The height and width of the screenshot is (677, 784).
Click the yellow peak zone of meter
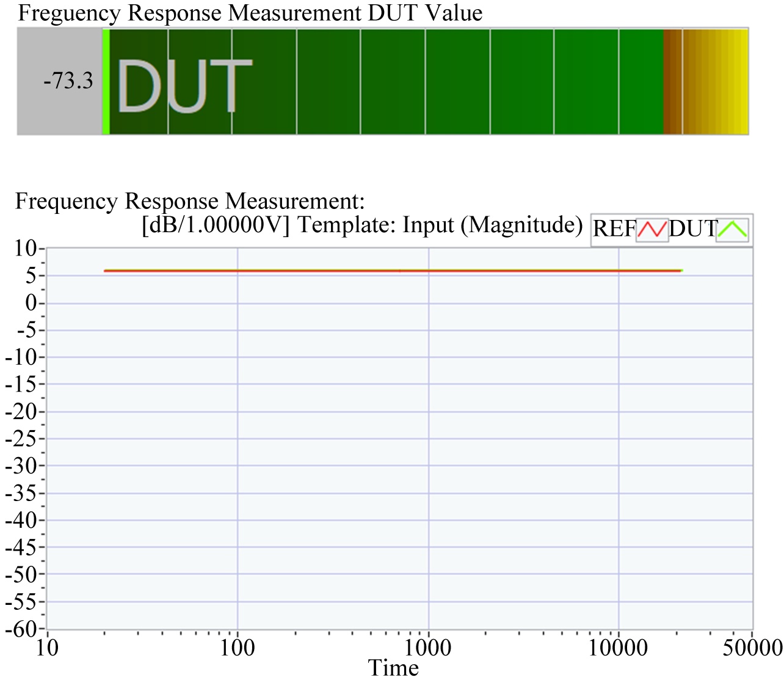pos(727,81)
